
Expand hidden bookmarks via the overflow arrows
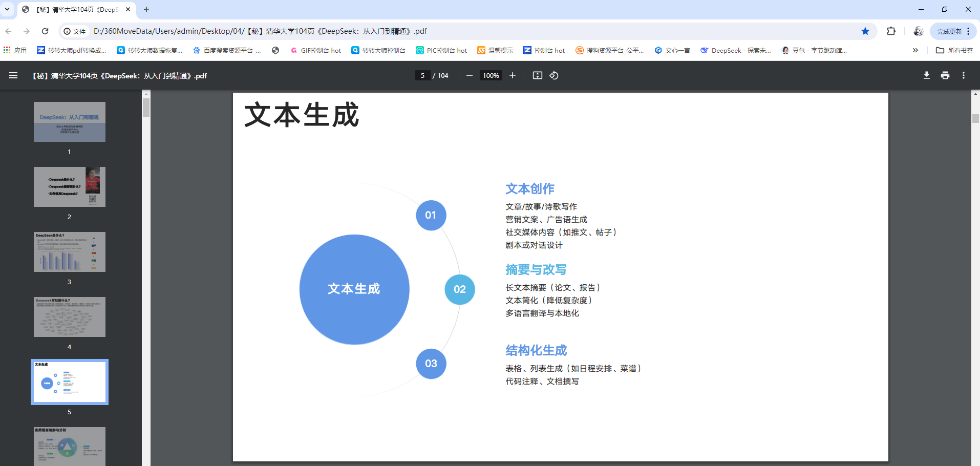915,50
